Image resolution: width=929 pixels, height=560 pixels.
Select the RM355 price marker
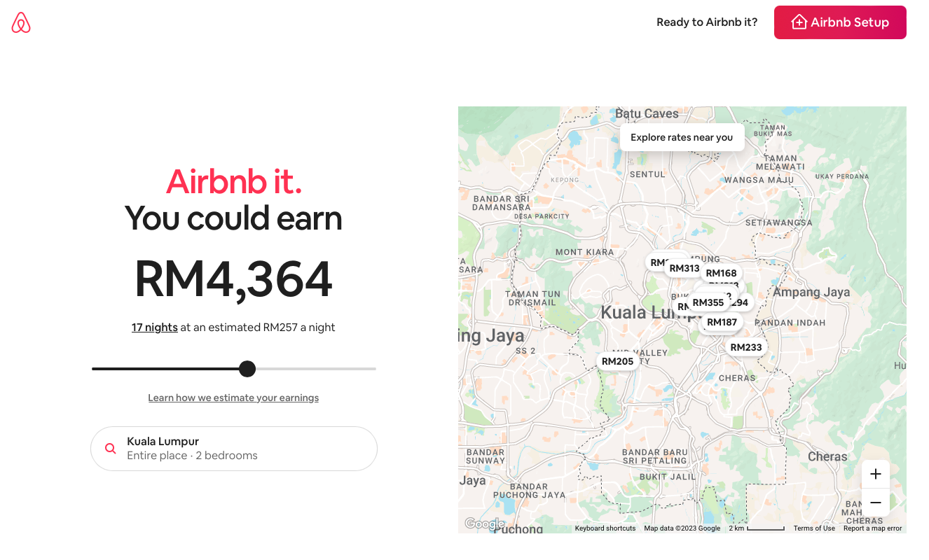708,302
